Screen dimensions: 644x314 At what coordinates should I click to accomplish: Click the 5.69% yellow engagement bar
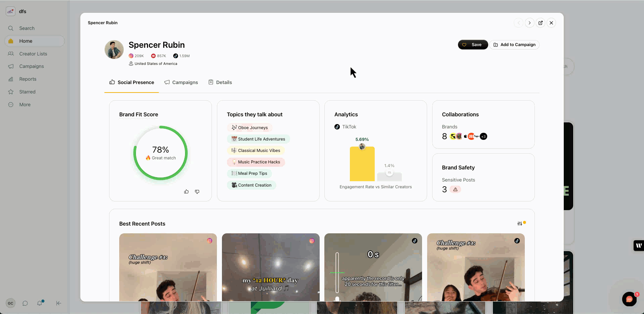click(362, 164)
